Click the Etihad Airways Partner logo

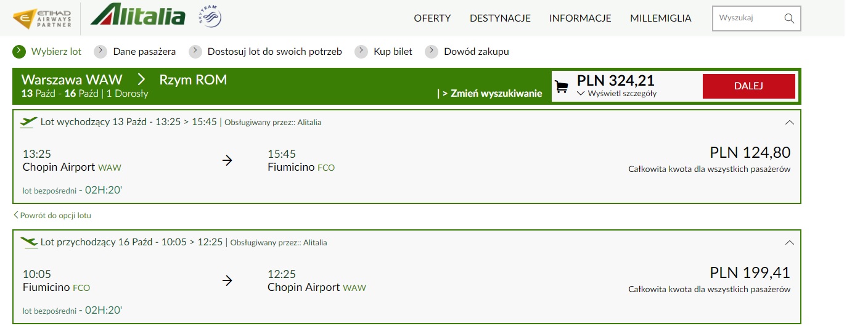tap(41, 18)
